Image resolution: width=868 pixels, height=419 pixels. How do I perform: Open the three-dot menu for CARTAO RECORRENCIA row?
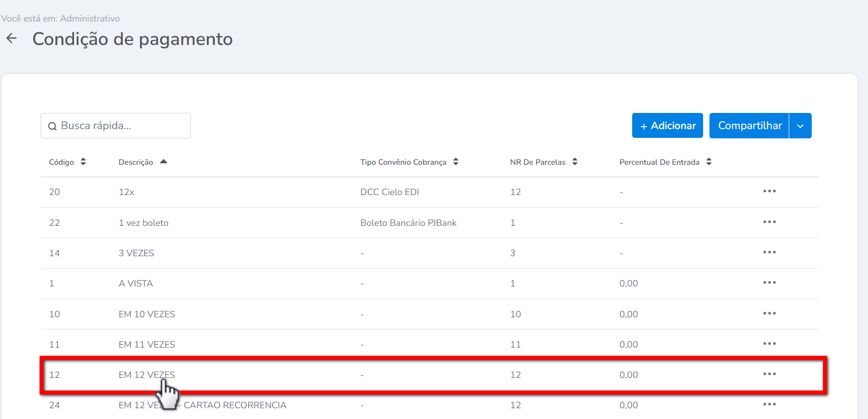click(769, 404)
